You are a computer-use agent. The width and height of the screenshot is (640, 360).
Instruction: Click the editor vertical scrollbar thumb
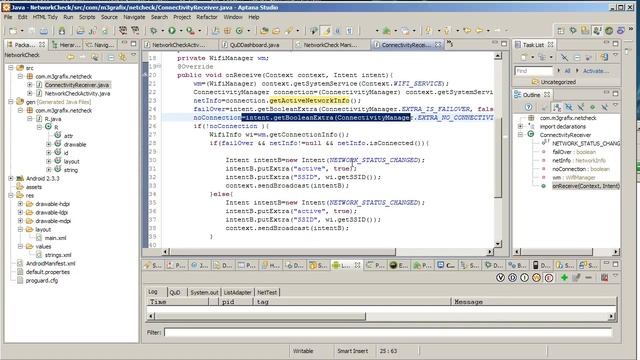click(x=498, y=157)
